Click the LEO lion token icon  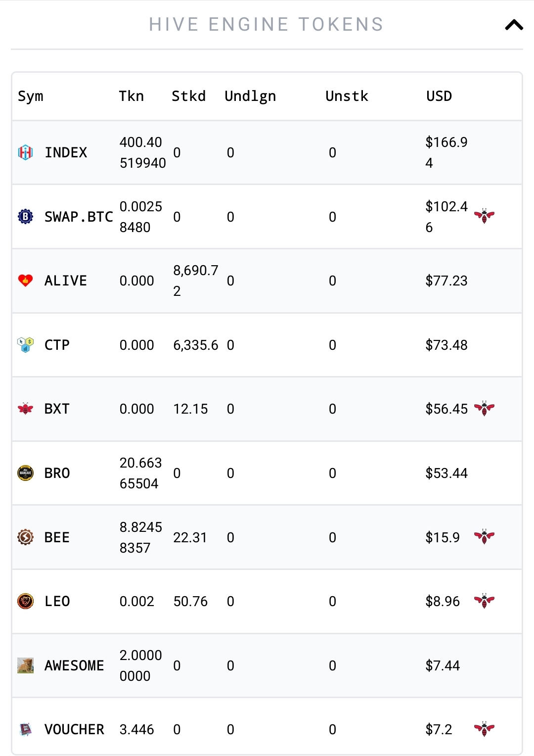[x=25, y=601]
